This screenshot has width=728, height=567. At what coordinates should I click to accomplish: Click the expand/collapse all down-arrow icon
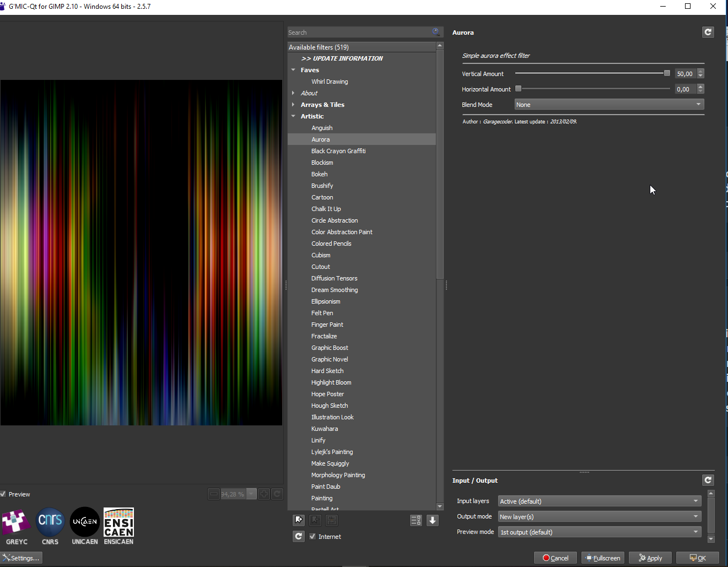[433, 520]
